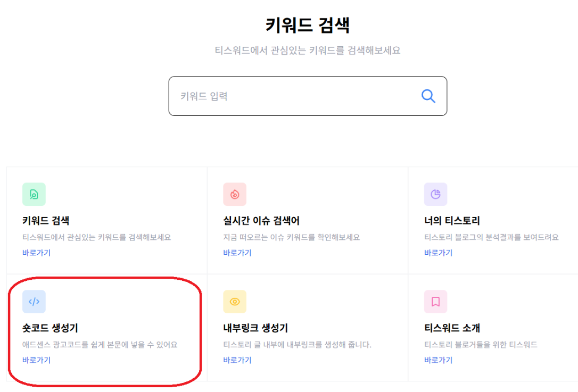Image resolution: width=578 pixels, height=392 pixels.
Task: Click the 실시간 이슈 검색어 card title
Action: tap(261, 221)
